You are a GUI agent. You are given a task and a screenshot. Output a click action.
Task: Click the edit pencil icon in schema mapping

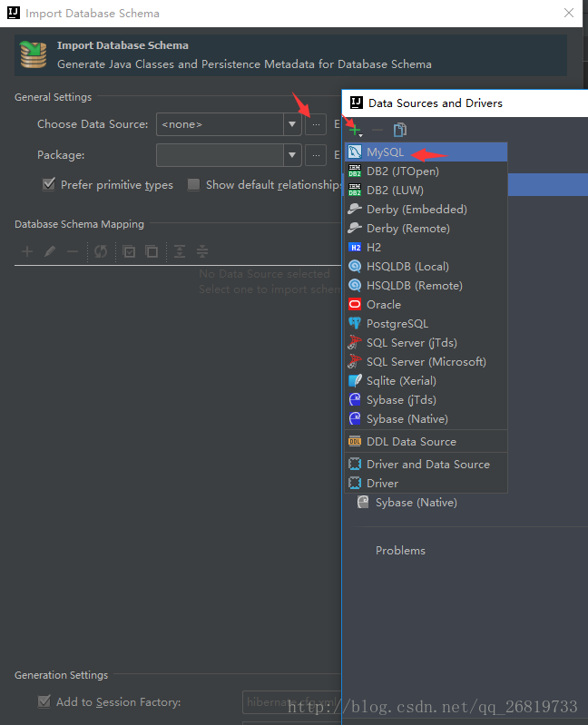point(50,251)
